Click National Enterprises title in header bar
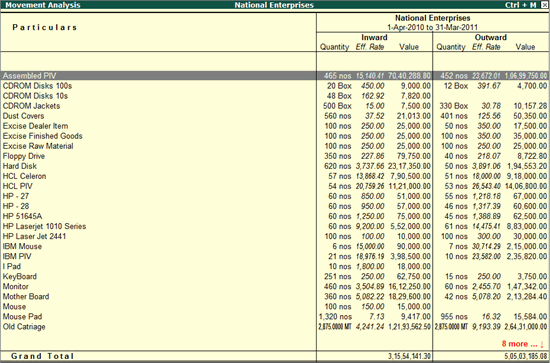Image resolution: width=550 pixels, height=363 pixels. (x=274, y=5)
